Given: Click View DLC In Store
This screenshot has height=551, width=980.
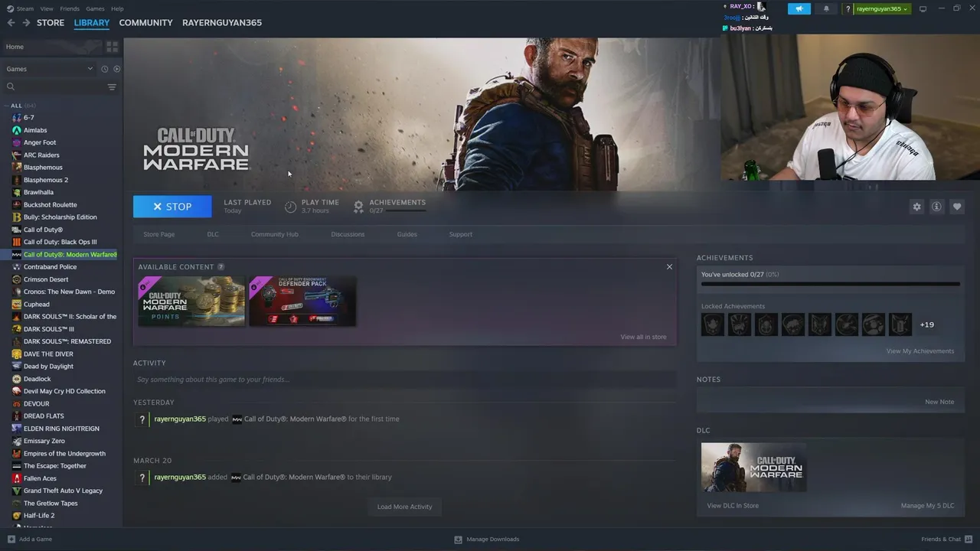Looking at the screenshot, I should (x=733, y=506).
